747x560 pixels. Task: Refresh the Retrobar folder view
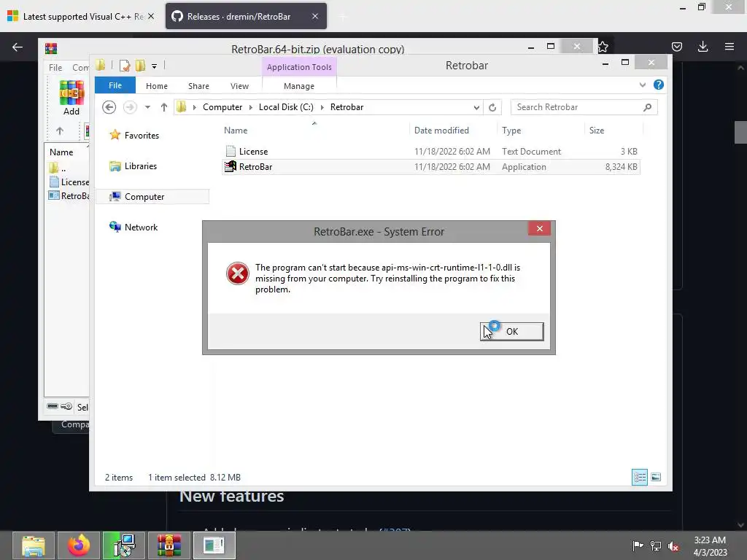pyautogui.click(x=492, y=108)
